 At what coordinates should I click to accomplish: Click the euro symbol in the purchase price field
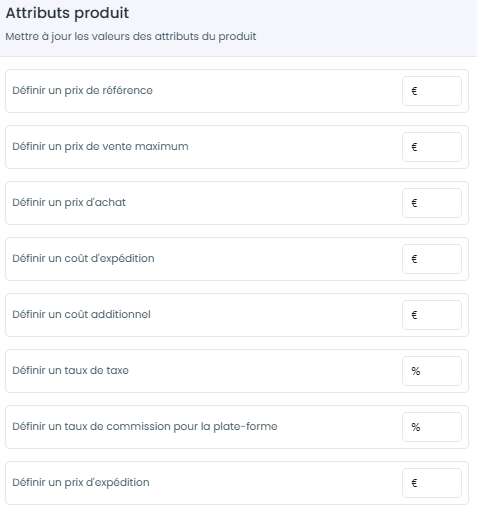pos(414,203)
